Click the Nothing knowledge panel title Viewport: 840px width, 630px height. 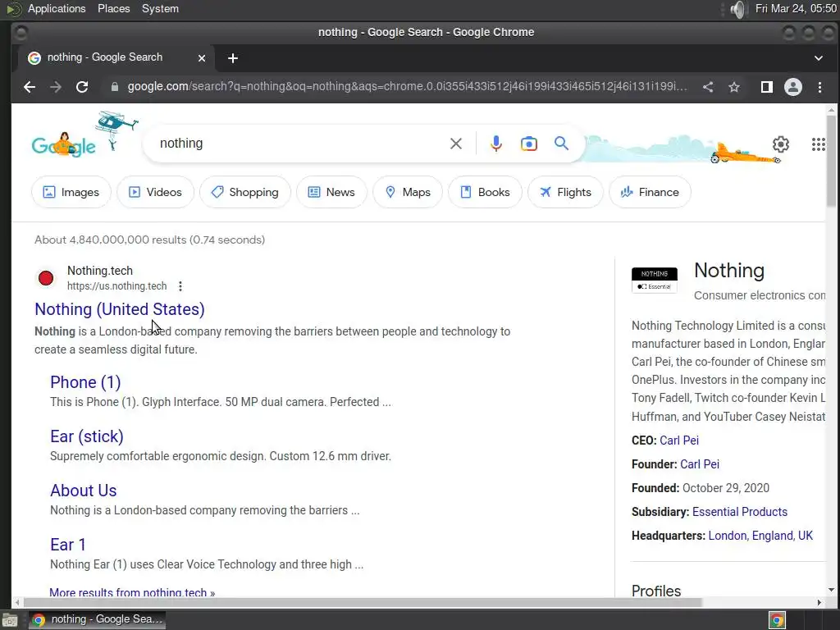[x=729, y=271]
